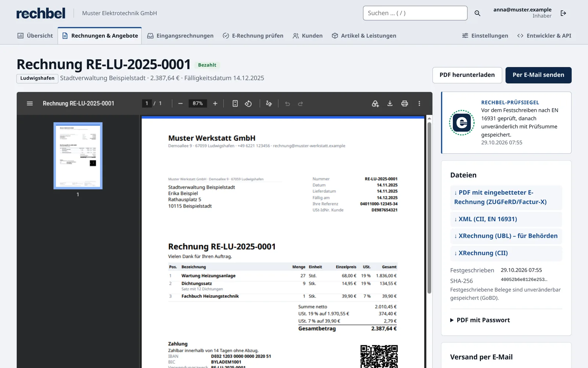
Task: Click the logout icon beside Inhaber
Action: click(x=563, y=13)
